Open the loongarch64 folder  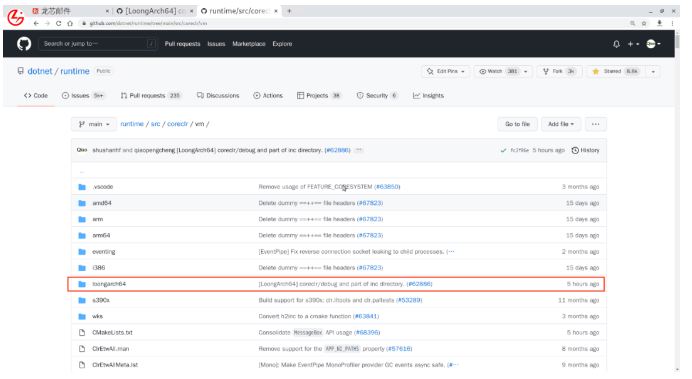[x=109, y=284]
